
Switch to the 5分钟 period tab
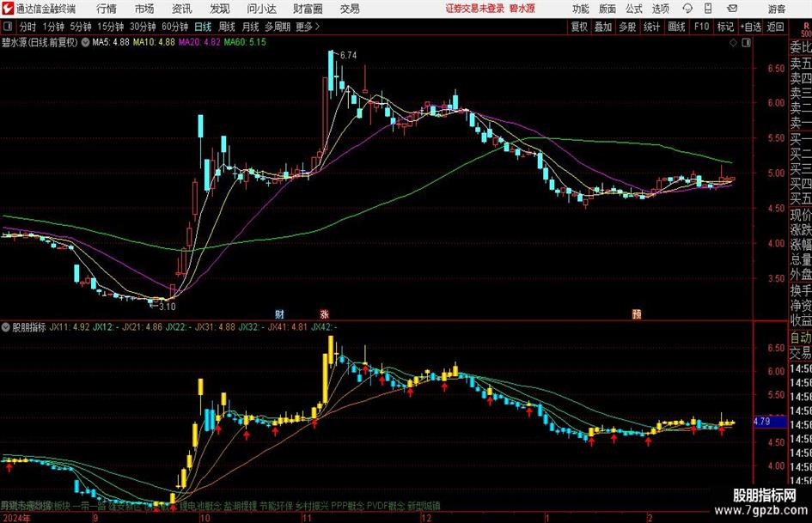(x=80, y=27)
